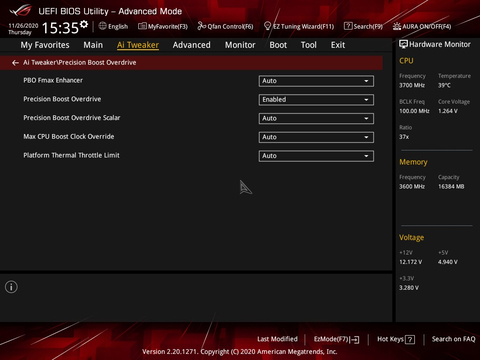
Task: Click the 3700 MHz CPU frequency value
Action: (x=412, y=85)
